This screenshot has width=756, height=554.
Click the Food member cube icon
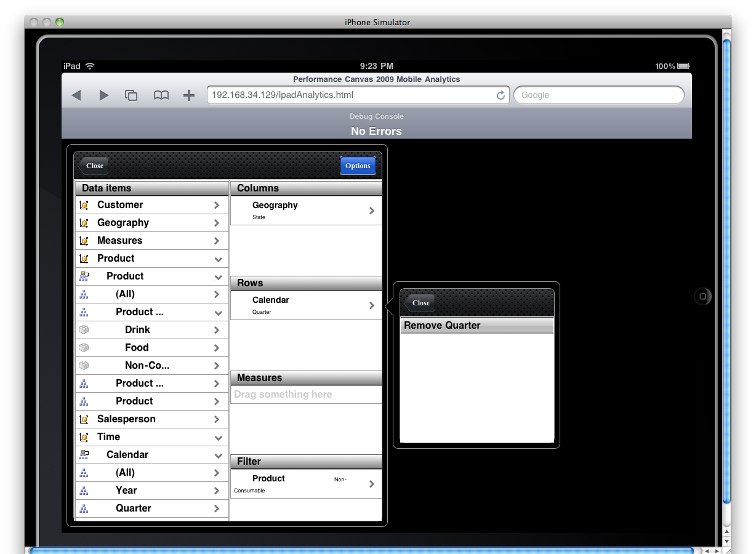pyautogui.click(x=84, y=348)
